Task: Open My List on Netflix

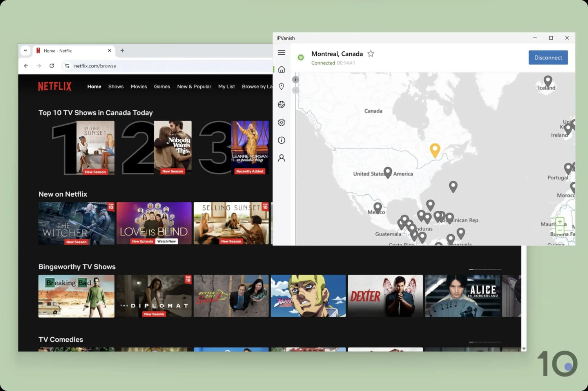Action: [227, 87]
